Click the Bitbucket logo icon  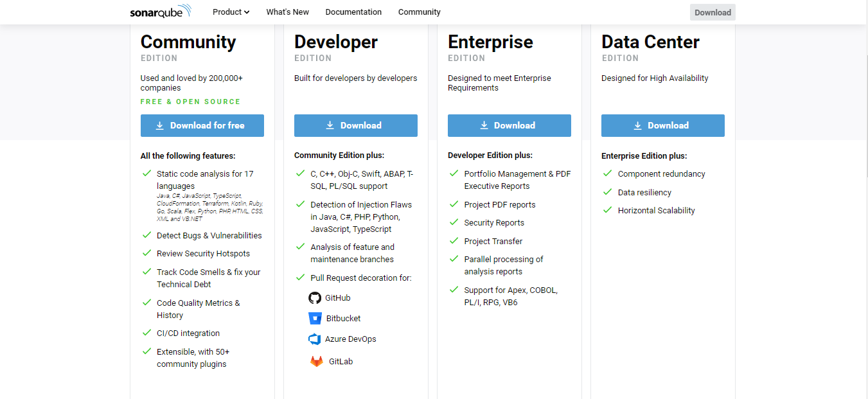(315, 319)
